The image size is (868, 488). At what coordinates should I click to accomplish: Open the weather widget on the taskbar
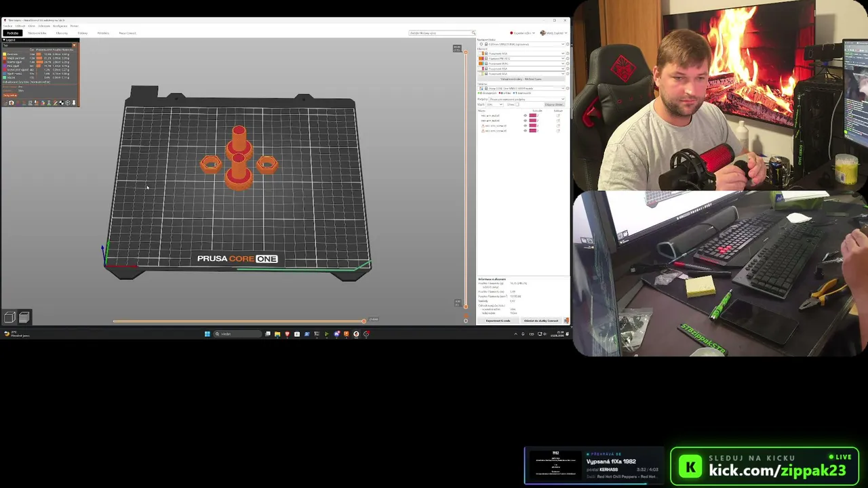[16, 333]
